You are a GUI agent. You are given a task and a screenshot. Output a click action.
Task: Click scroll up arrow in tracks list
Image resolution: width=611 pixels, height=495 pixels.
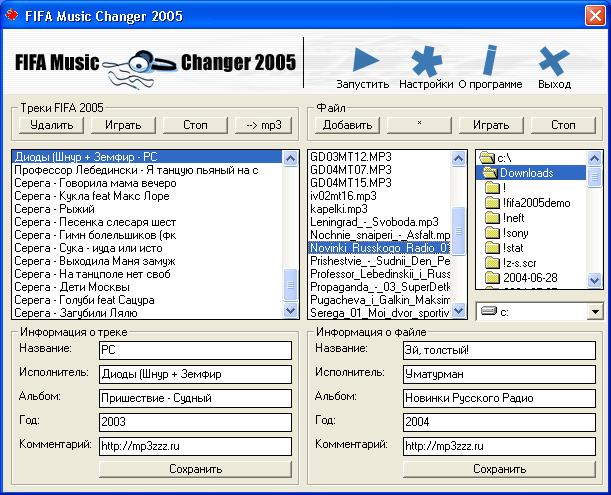click(x=290, y=158)
